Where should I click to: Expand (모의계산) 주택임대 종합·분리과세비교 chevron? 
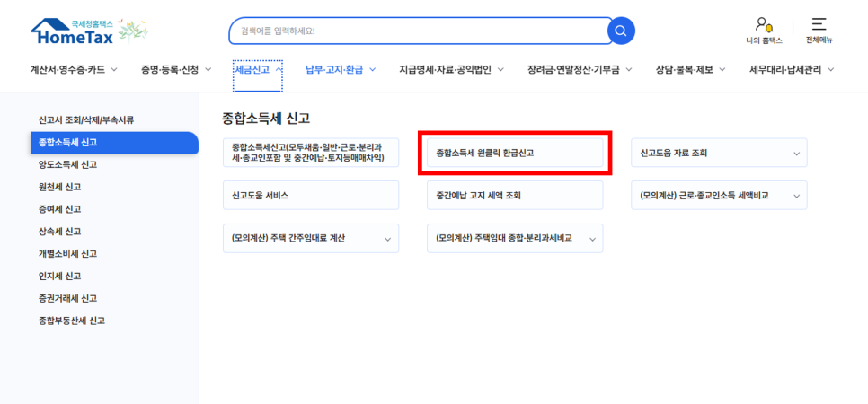pos(592,239)
